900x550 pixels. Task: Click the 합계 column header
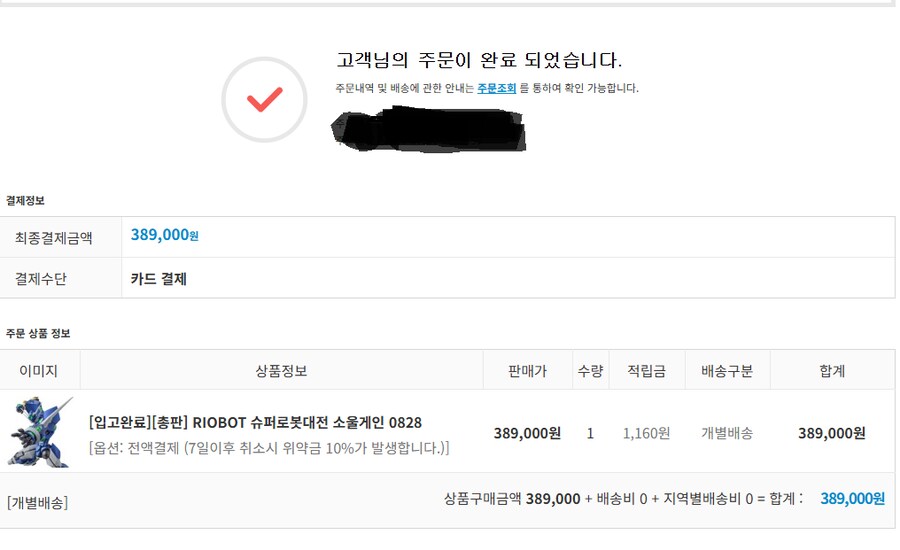tap(832, 371)
